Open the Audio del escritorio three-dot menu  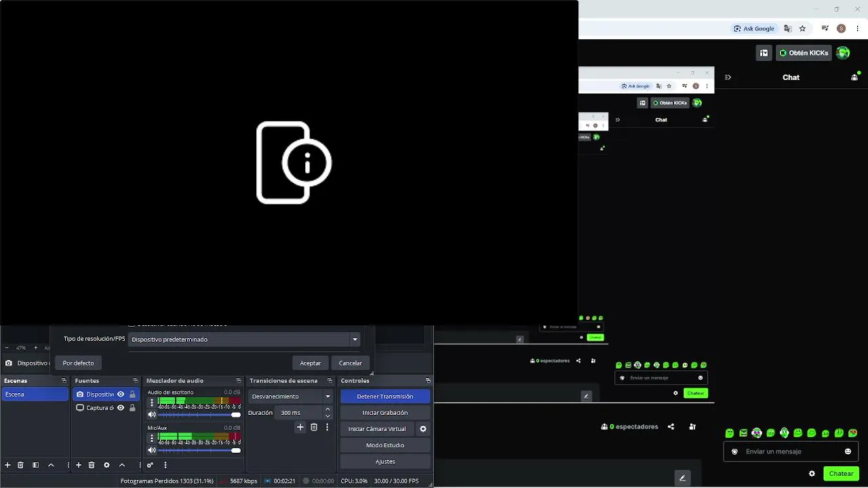click(152, 402)
